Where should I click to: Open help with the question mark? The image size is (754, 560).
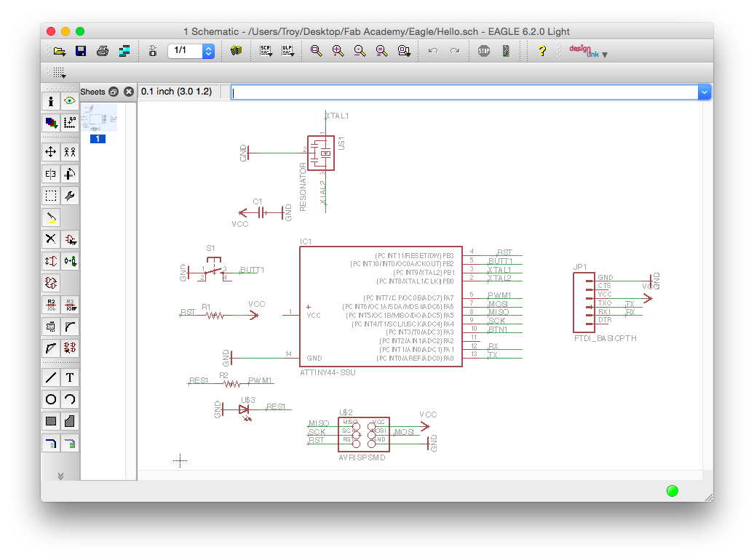542,51
